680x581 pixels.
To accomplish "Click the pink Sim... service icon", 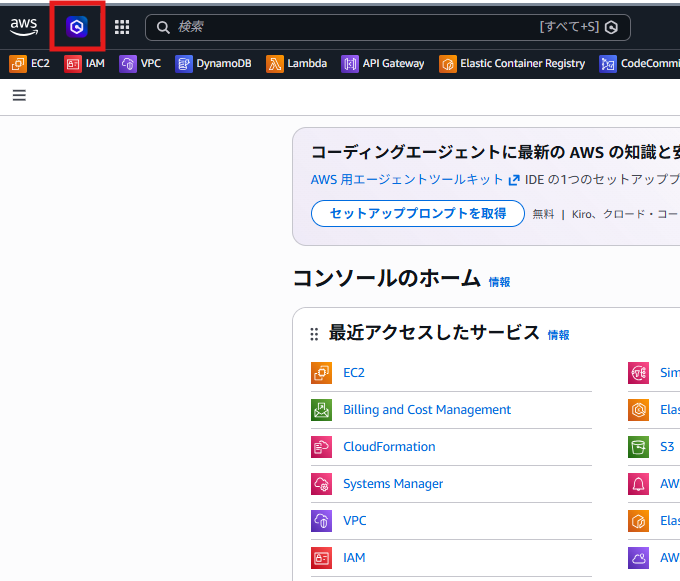I will click(x=638, y=373).
